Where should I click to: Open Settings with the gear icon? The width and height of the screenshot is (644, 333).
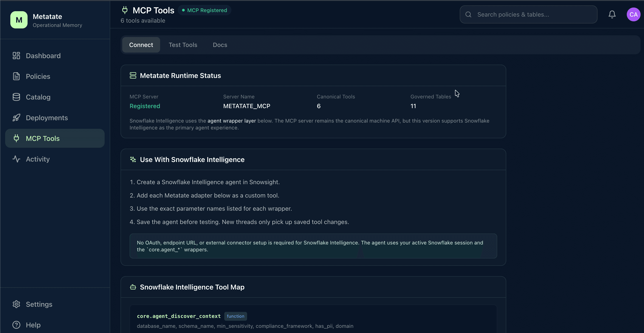click(17, 304)
